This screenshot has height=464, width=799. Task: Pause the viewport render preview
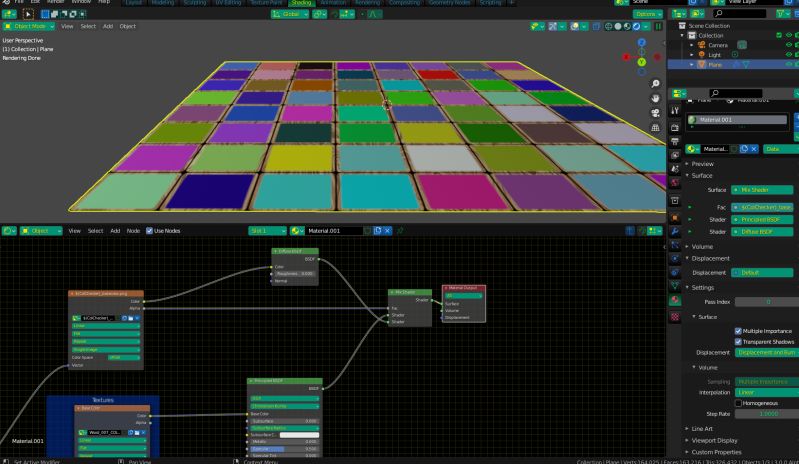point(658,26)
